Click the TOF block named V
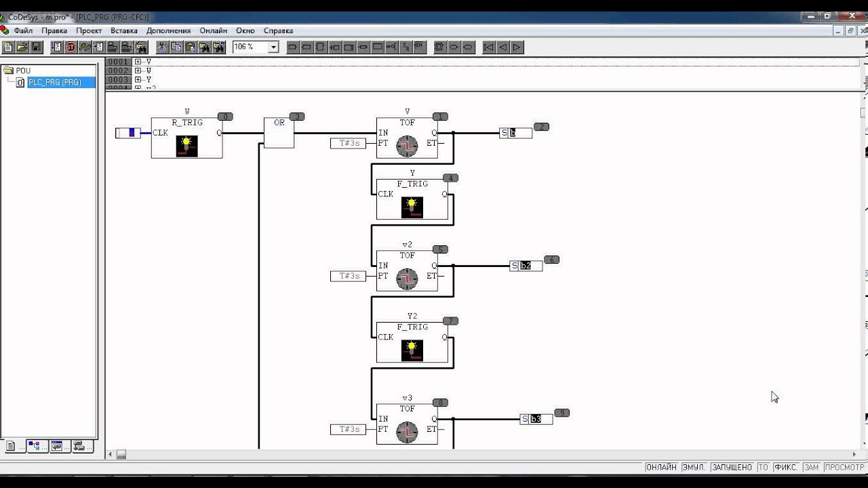The image size is (868, 488). coord(407,138)
